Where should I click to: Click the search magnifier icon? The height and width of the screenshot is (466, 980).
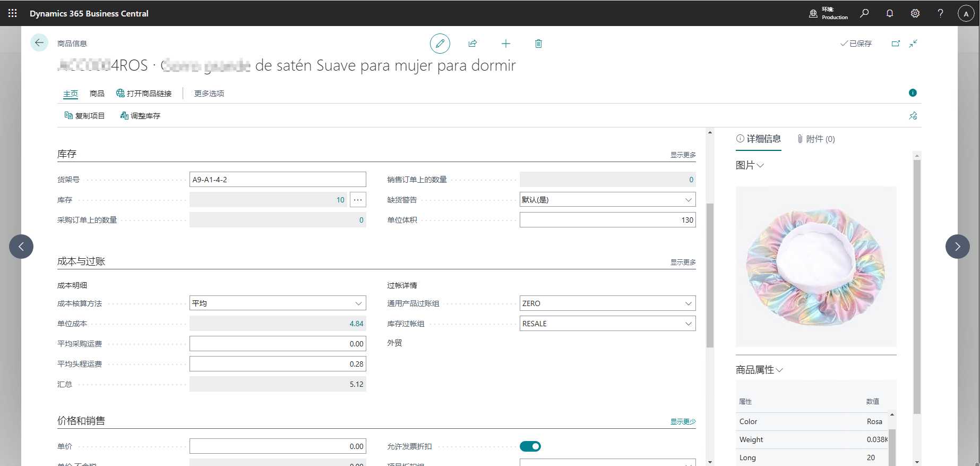click(864, 13)
